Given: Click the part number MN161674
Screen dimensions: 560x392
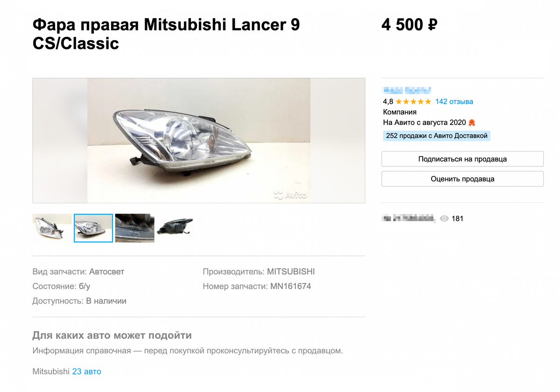Looking at the screenshot, I should coord(291,286).
